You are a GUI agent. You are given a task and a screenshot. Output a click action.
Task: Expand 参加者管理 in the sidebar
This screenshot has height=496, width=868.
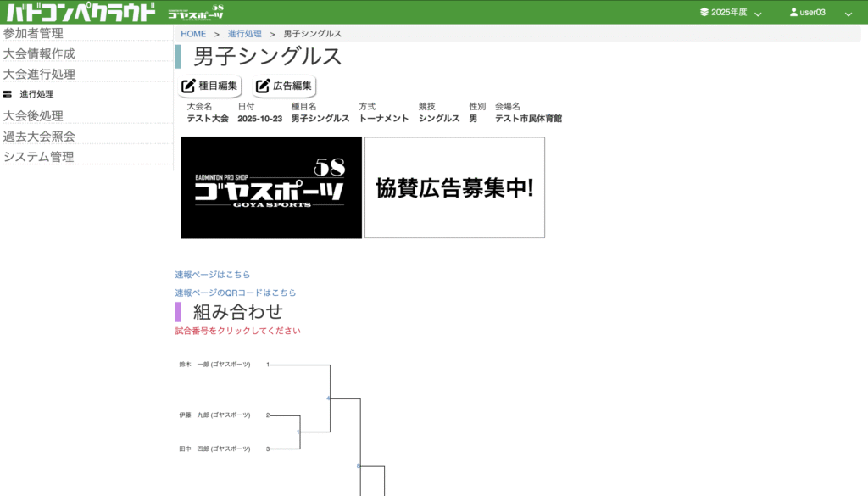click(x=33, y=33)
